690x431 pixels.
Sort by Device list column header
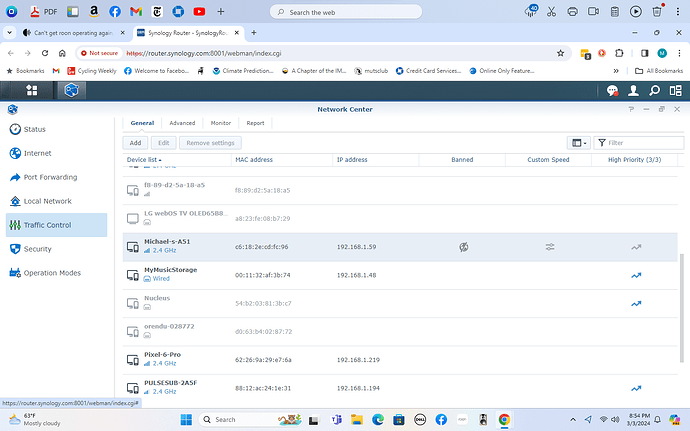coord(144,160)
